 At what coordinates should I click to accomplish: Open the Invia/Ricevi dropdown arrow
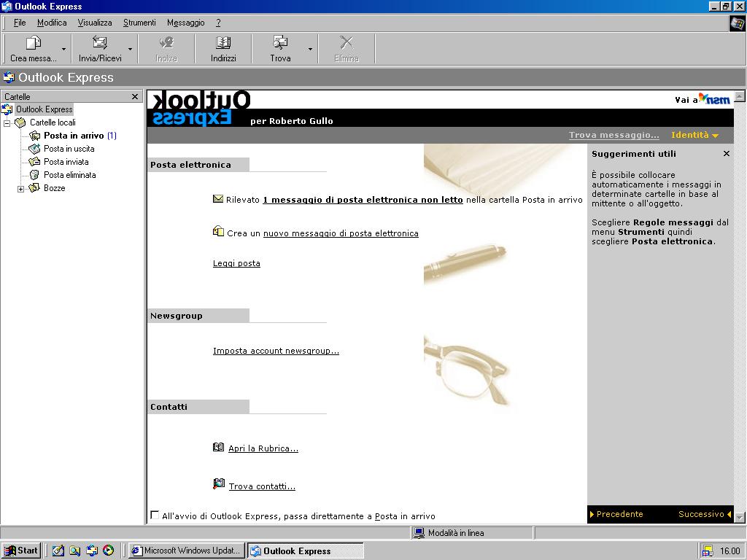130,49
